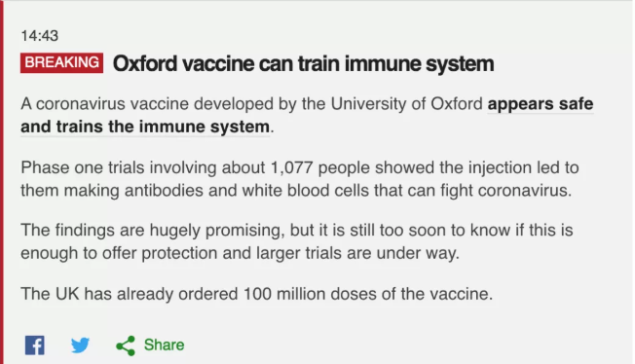The height and width of the screenshot is (364, 635).
Task: Click the 'findings are hugely promising' sentence
Action: click(x=296, y=241)
